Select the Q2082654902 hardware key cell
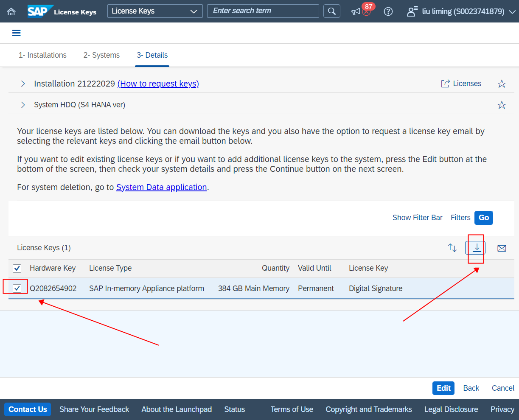 (x=53, y=288)
